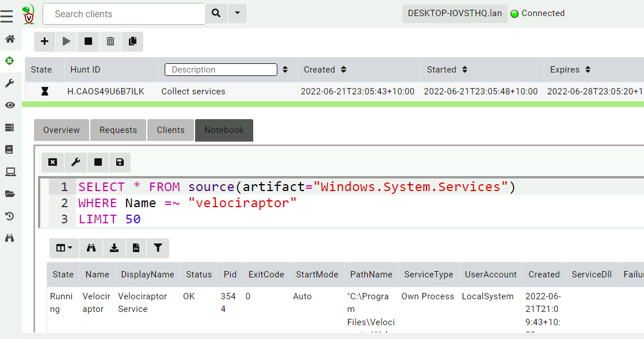Click the search clients magnifier button

click(216, 14)
